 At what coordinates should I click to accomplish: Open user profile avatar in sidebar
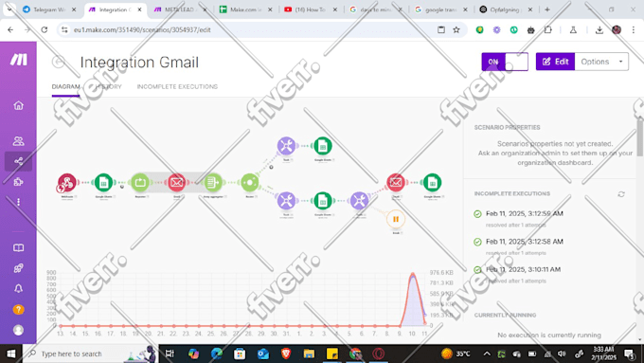tap(19, 330)
